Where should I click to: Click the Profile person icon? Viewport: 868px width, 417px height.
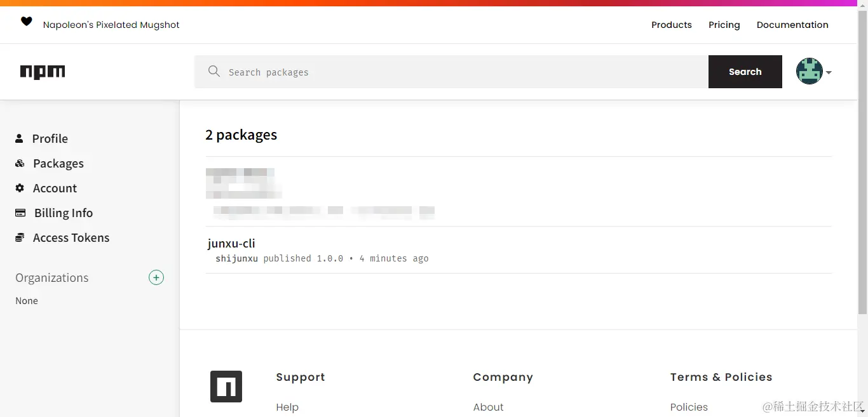click(19, 138)
